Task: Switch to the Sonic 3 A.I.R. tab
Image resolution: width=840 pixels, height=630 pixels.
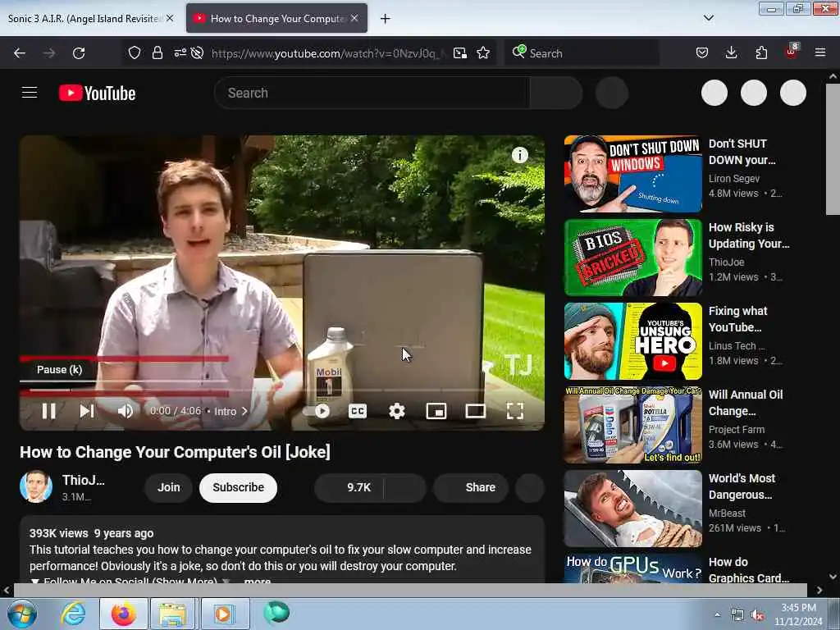Action: [x=85, y=19]
